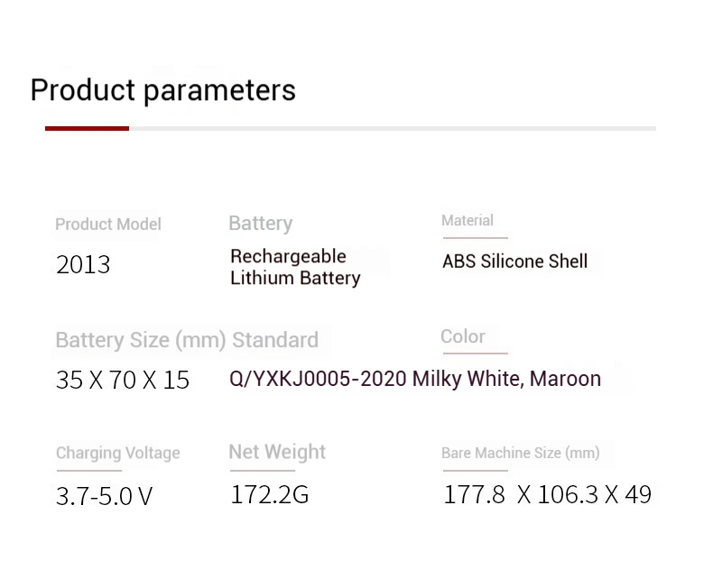Click the Milky White, Maroon value
This screenshot has height=588, width=713.
pyautogui.click(x=506, y=379)
